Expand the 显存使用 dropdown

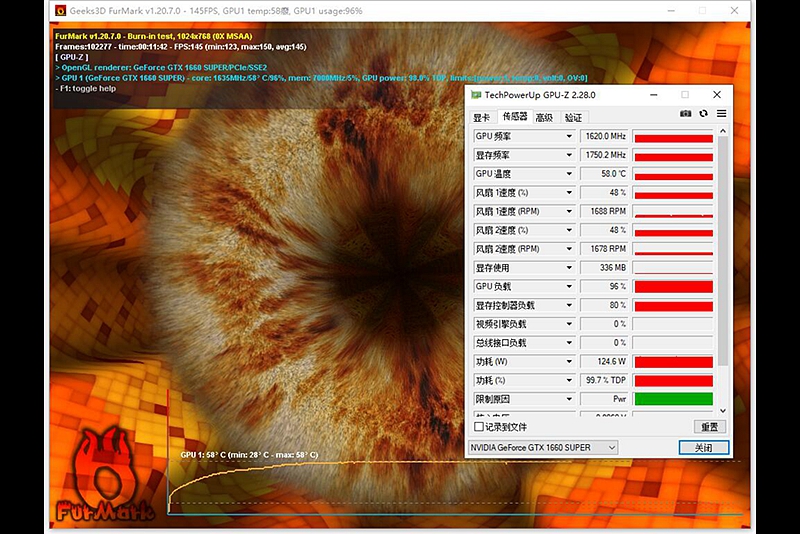(x=569, y=268)
